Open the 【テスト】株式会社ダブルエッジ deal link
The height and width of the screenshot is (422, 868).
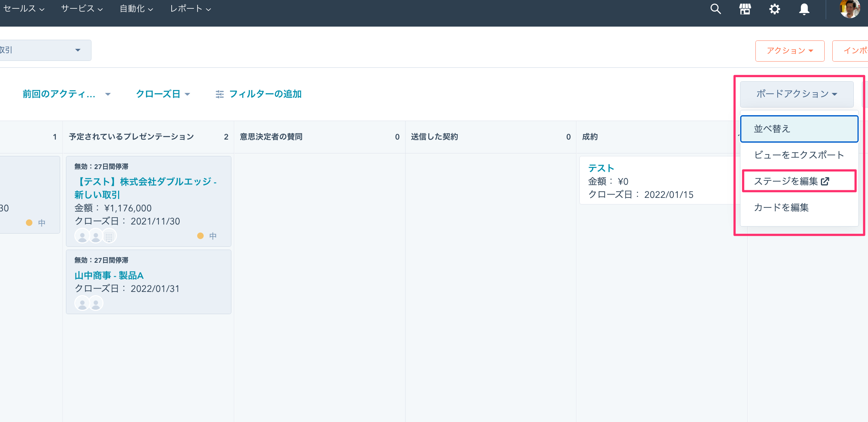tap(146, 188)
